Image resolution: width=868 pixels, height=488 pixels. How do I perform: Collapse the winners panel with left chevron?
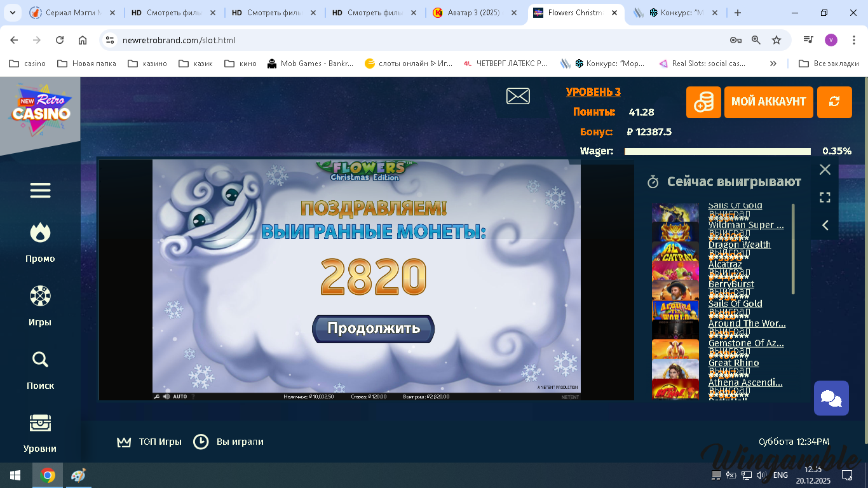click(825, 226)
